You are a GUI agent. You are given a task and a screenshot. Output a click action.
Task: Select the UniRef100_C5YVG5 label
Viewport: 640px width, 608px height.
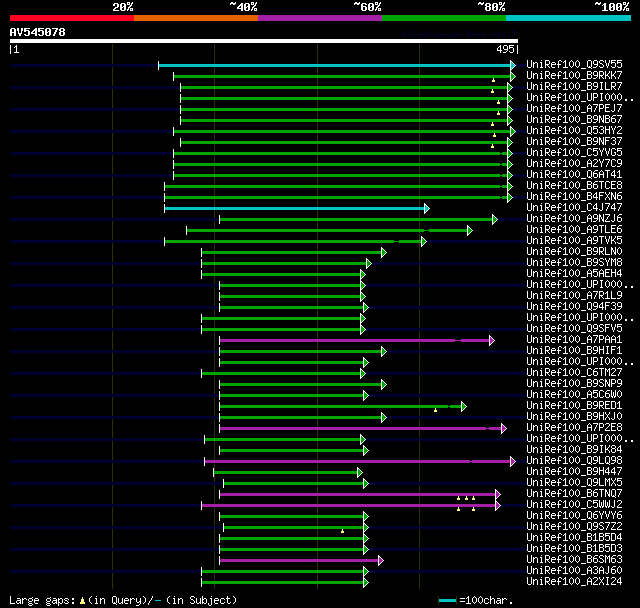[x=574, y=153]
